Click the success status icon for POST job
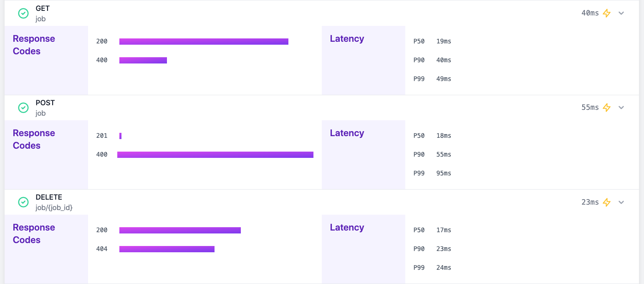The width and height of the screenshot is (644, 284). coord(23,108)
